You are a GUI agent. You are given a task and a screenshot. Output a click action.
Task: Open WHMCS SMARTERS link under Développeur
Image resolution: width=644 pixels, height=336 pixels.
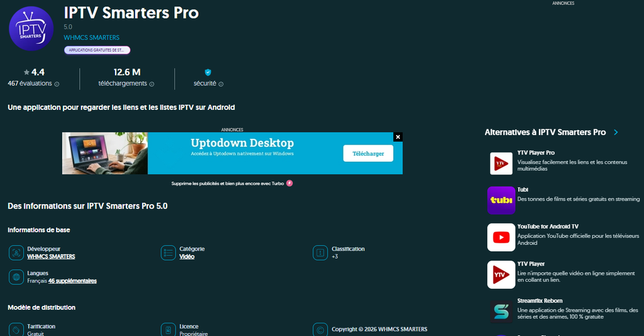[51, 256]
